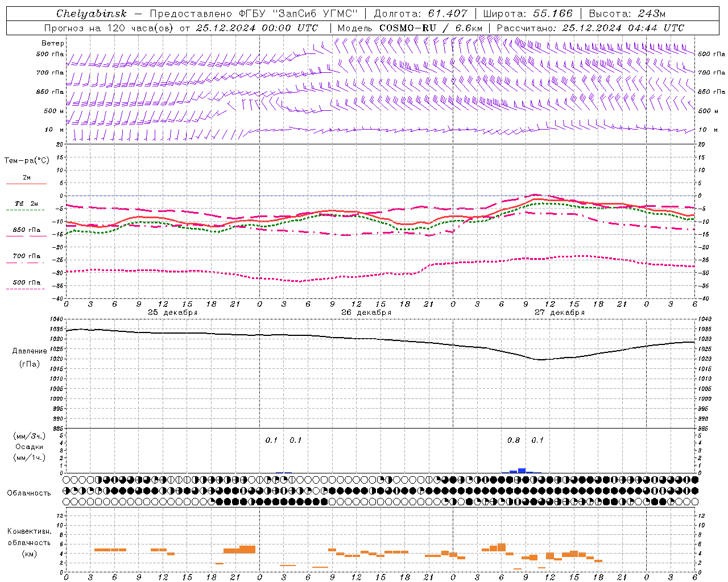Image resolution: width=728 pixels, height=582 pixels.
Task: Click the Td 2м legend label
Action: click(27, 203)
